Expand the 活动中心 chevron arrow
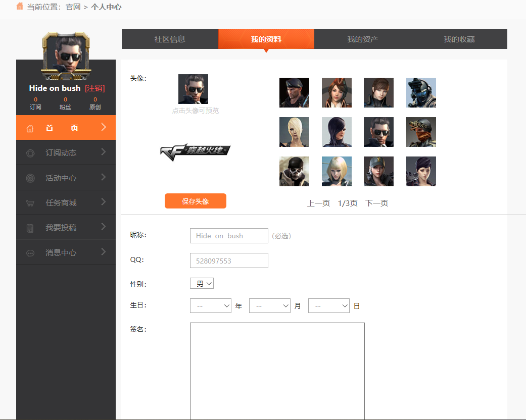 click(104, 177)
